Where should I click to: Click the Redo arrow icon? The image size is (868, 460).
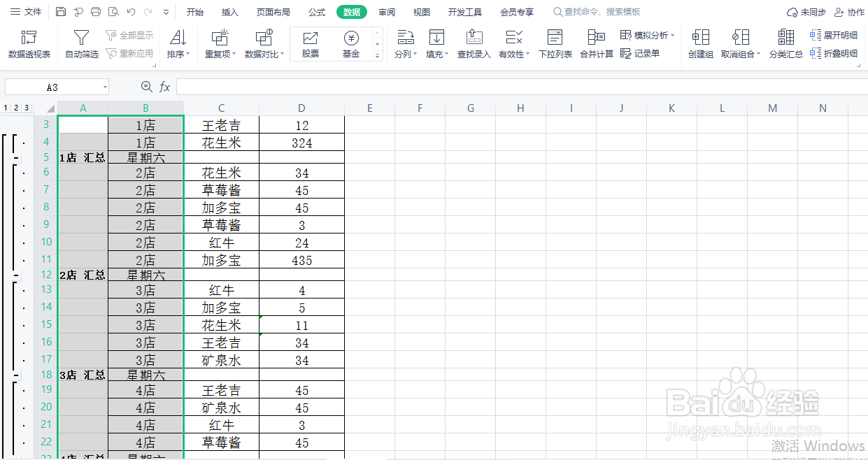(148, 12)
